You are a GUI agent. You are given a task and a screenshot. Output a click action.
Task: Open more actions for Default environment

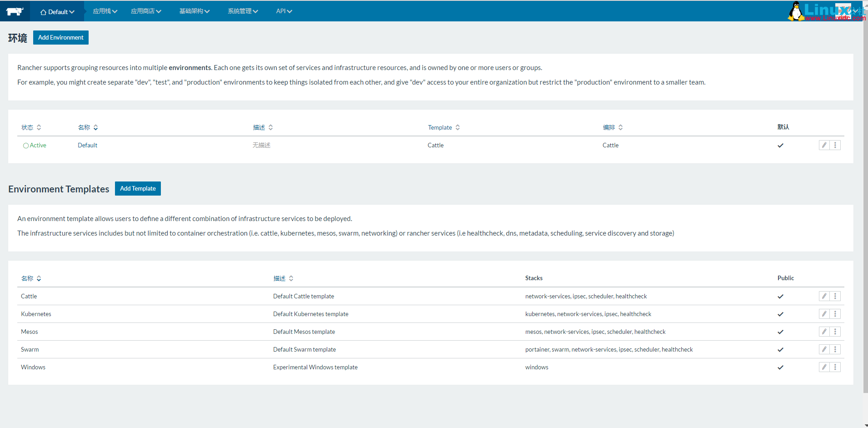tap(835, 145)
